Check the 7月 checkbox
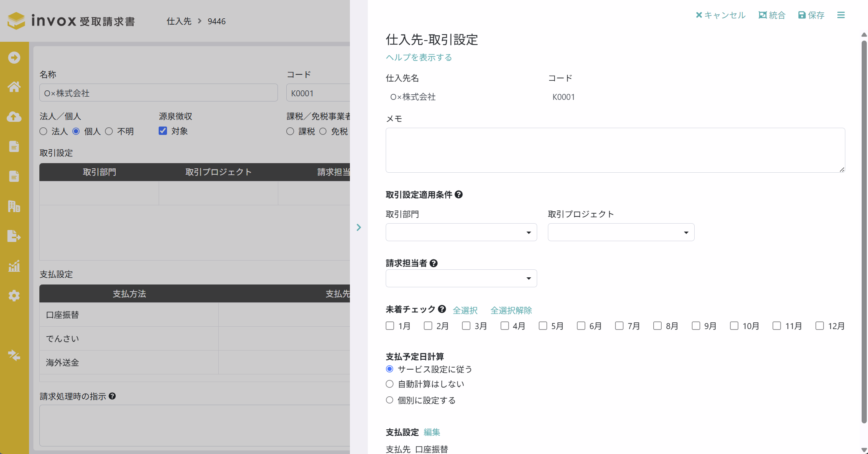The image size is (868, 454). (619, 326)
